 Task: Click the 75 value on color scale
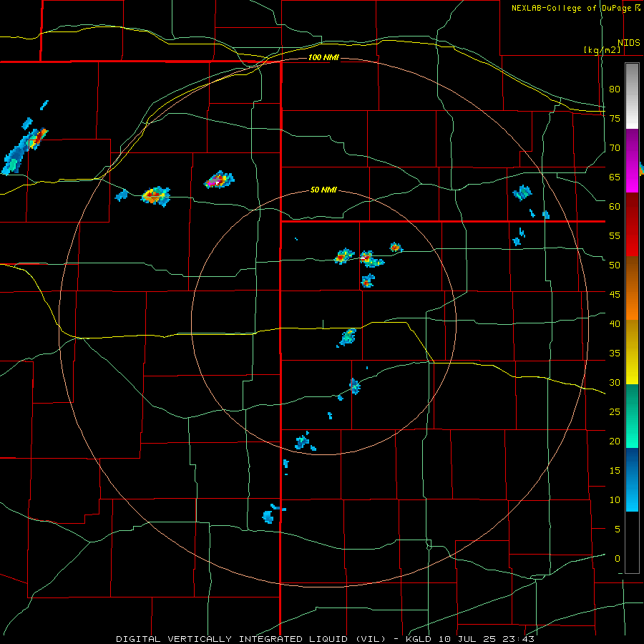point(615,118)
